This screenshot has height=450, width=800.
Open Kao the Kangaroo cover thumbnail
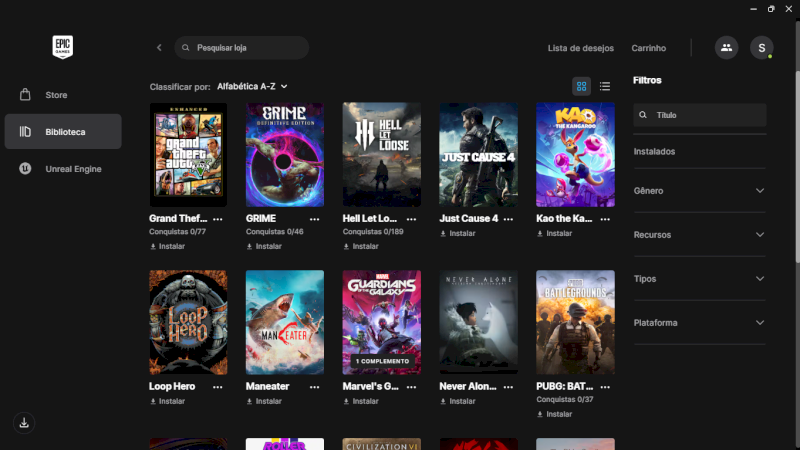(x=575, y=155)
